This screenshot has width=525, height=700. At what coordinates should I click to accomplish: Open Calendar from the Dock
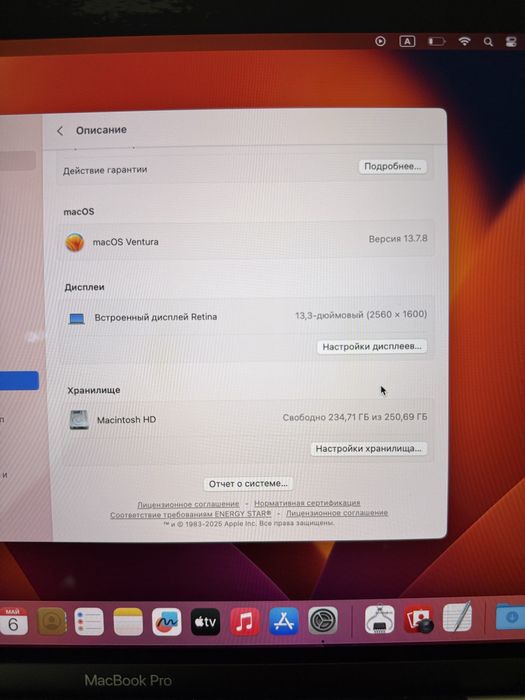click(x=12, y=621)
